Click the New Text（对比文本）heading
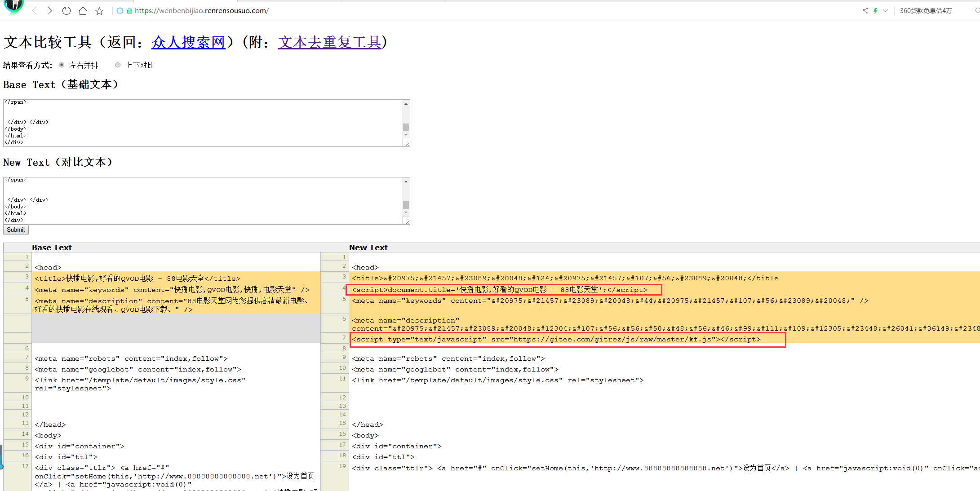The image size is (980, 491). point(58,162)
